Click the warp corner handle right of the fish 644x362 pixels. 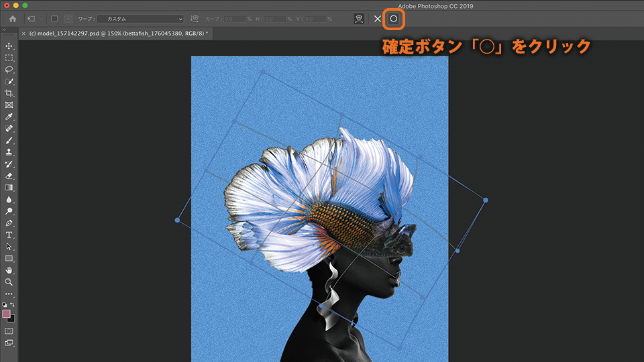486,200
